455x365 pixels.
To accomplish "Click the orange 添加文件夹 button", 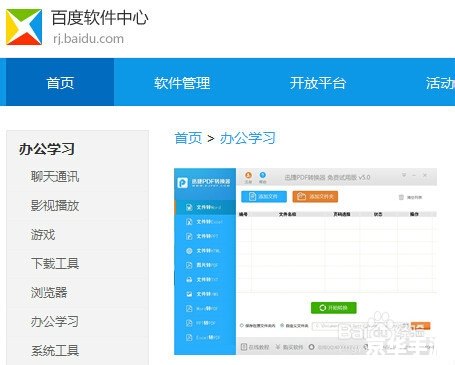I will click(x=315, y=196).
